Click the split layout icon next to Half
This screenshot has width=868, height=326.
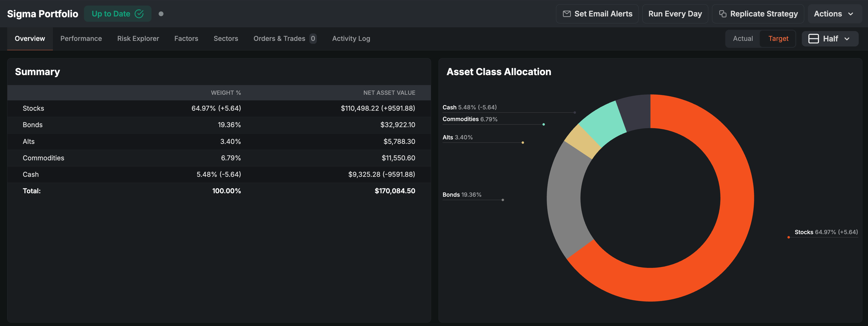click(813, 38)
